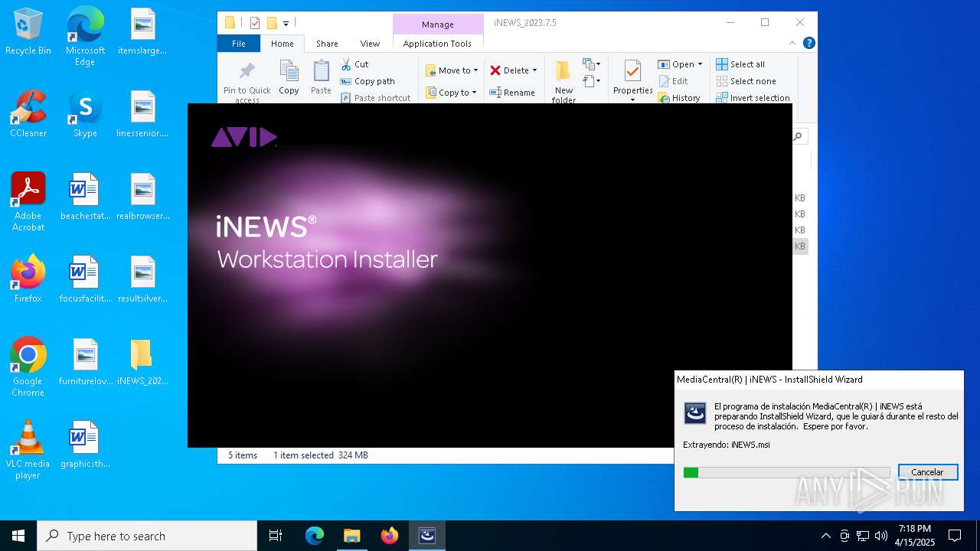Open CCleaner desktop shortcut
This screenshot has height=551, width=980.
pyautogui.click(x=28, y=114)
